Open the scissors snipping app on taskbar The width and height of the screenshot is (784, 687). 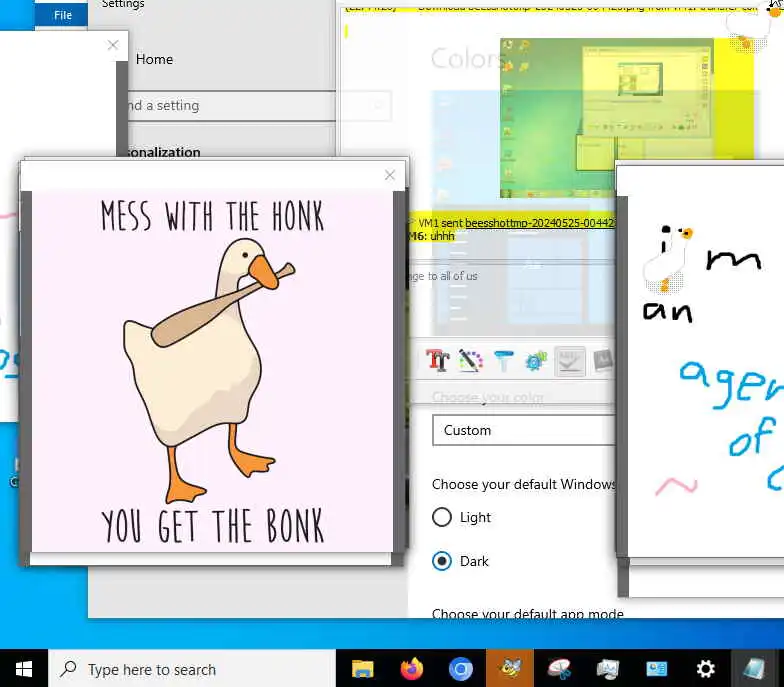coord(558,669)
